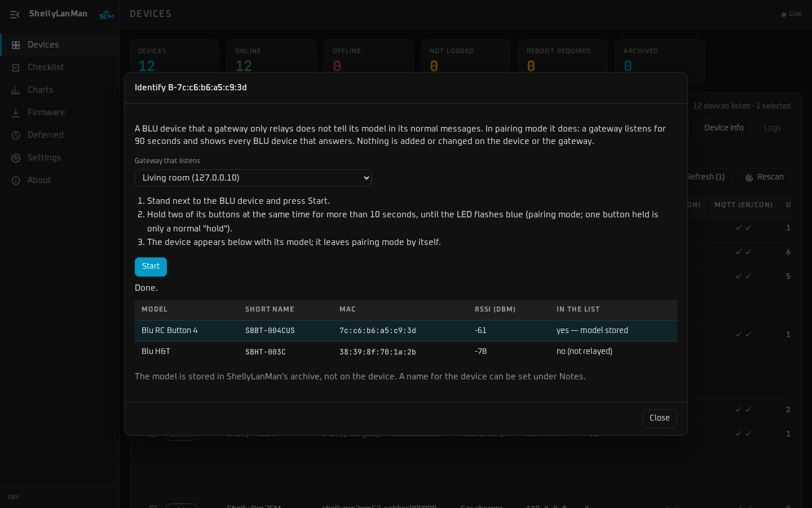Select the Blu RC Button 4 row
The width and height of the screenshot is (812, 508).
(406, 331)
